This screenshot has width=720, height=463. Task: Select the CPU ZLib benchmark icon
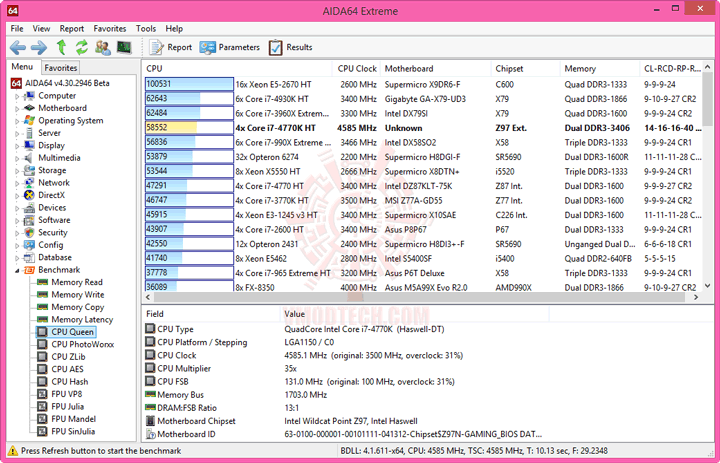click(42, 356)
